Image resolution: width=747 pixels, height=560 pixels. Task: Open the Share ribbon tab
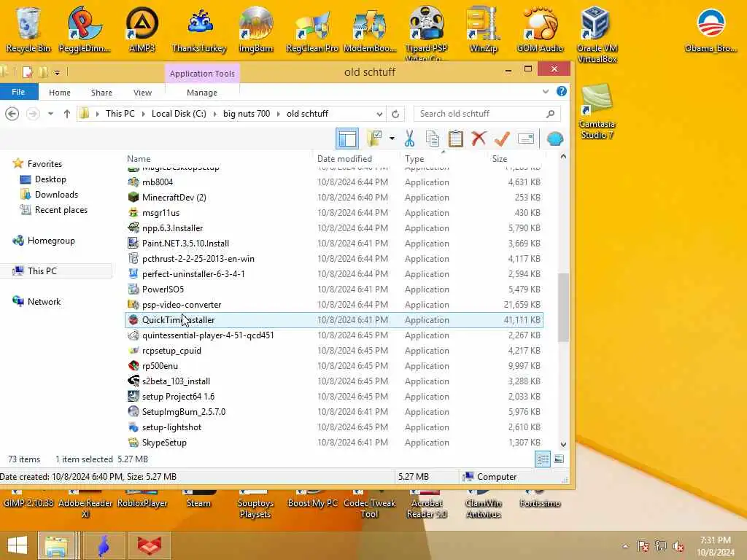(x=101, y=93)
